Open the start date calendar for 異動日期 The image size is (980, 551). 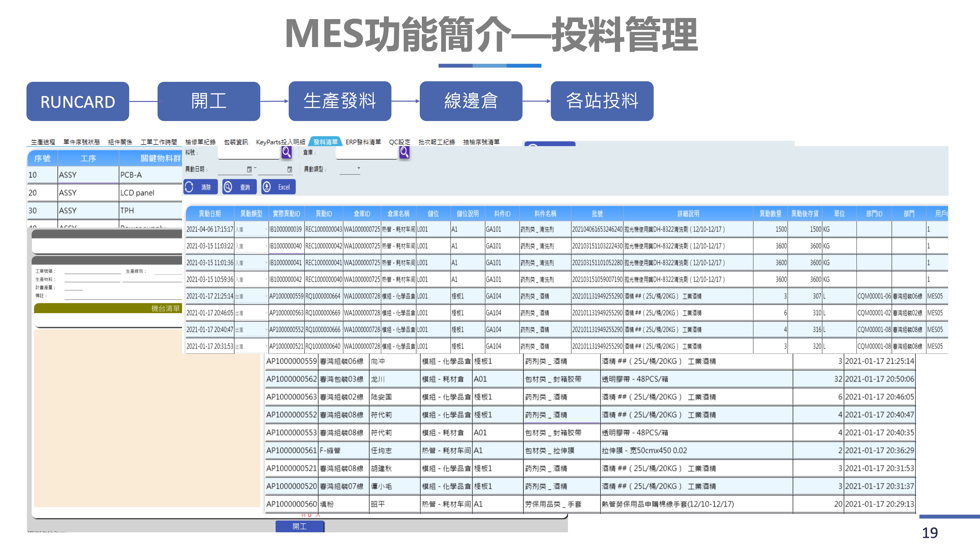(x=249, y=169)
